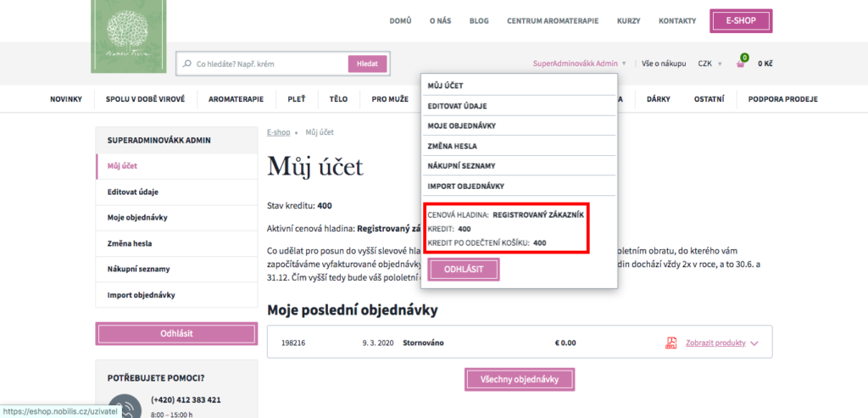Open Nákupní seznamy in left sidebar
Viewport: 868px width, 418px height.
pos(176,269)
